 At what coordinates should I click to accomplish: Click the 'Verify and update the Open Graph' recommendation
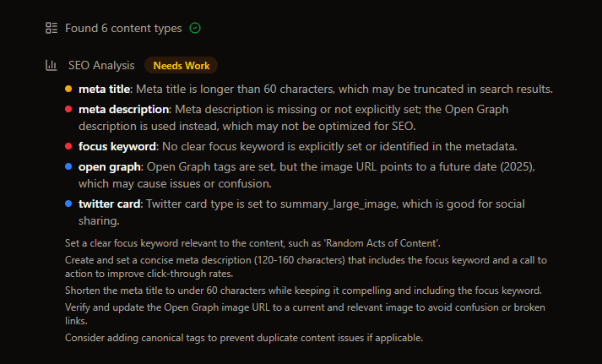304,307
